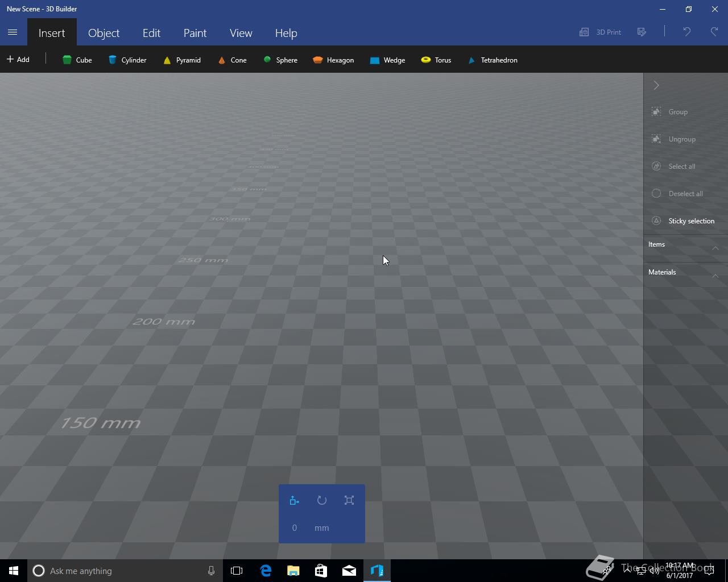
Task: Insert a Torus shape
Action: pyautogui.click(x=436, y=60)
